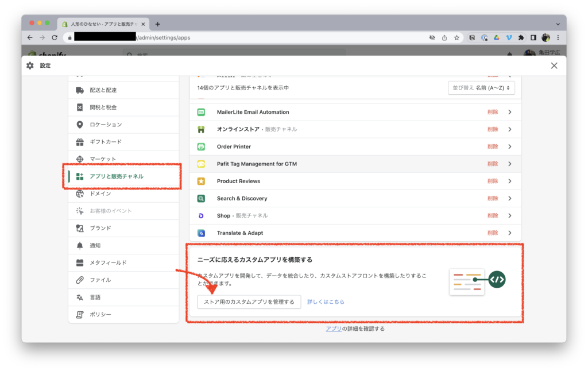Go back with browser back arrow
The width and height of the screenshot is (588, 371).
[x=30, y=37]
